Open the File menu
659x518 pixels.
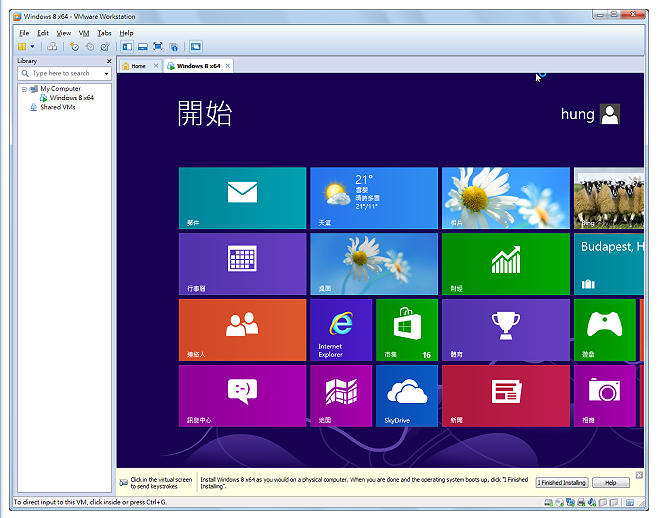(24, 33)
